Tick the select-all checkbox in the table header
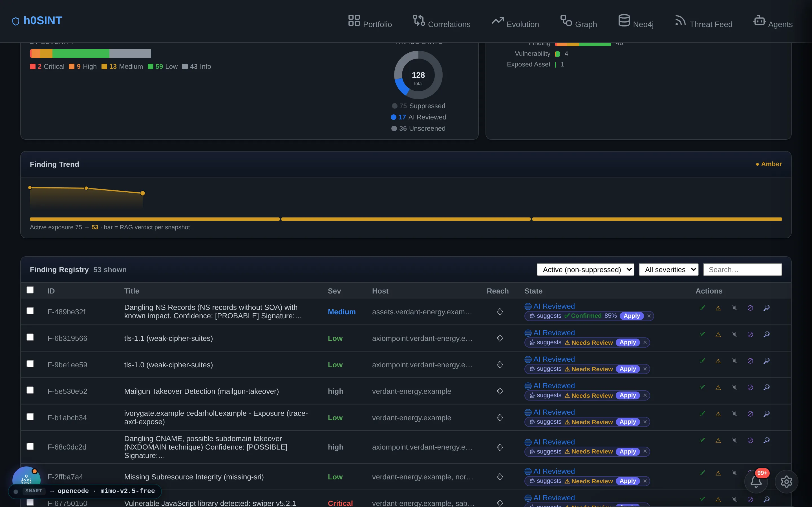The width and height of the screenshot is (812, 507). point(30,290)
